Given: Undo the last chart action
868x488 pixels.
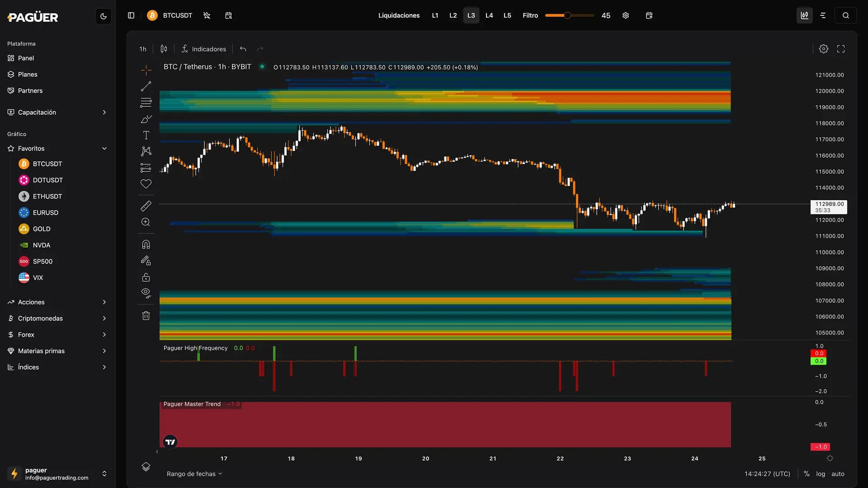Looking at the screenshot, I should click(x=243, y=49).
